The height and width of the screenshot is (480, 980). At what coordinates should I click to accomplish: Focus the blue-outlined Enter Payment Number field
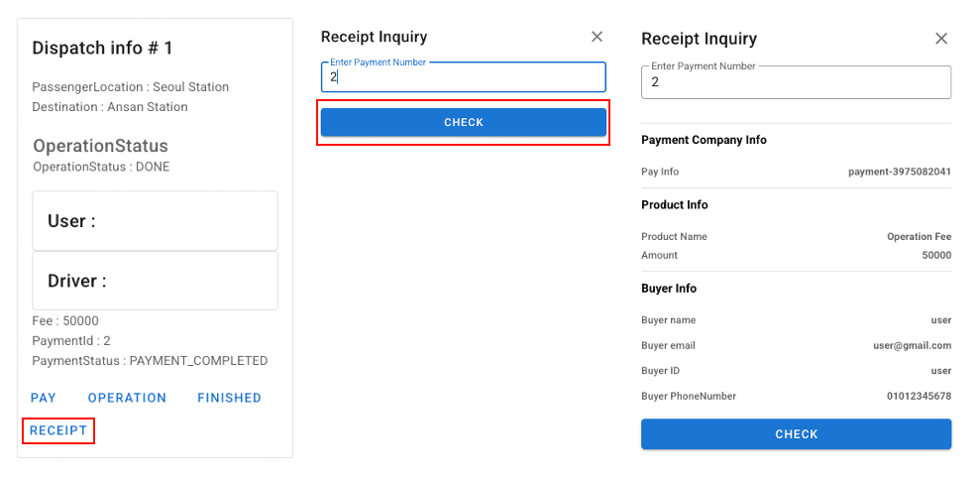click(463, 77)
